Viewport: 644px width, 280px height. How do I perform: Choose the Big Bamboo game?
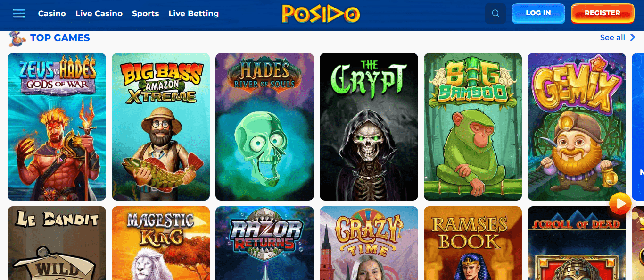[473, 127]
